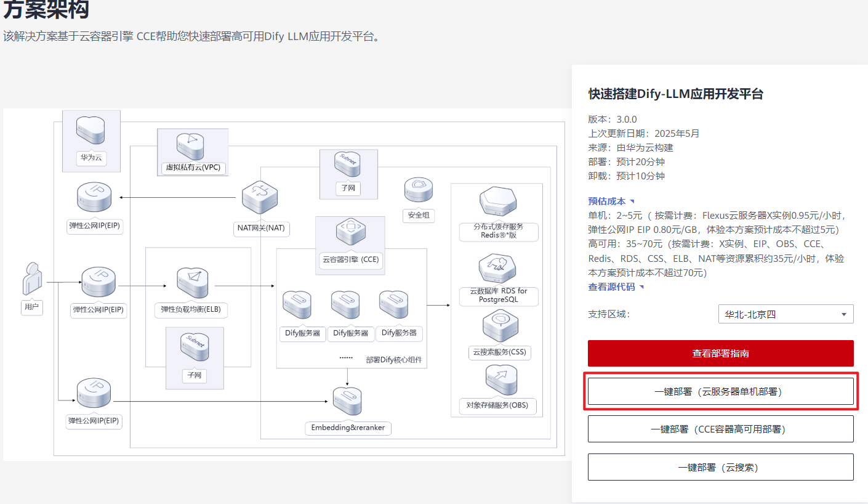Select the leftmost Dify服务器 icon
Screen dimensions: 868x504
(297, 304)
